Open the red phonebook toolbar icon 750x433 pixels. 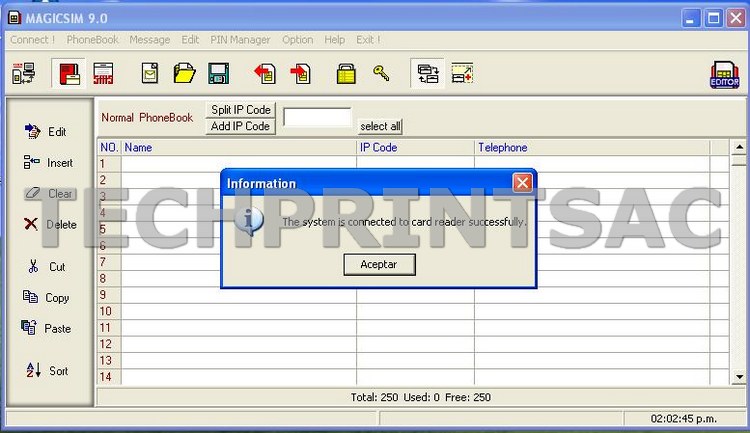click(x=69, y=74)
